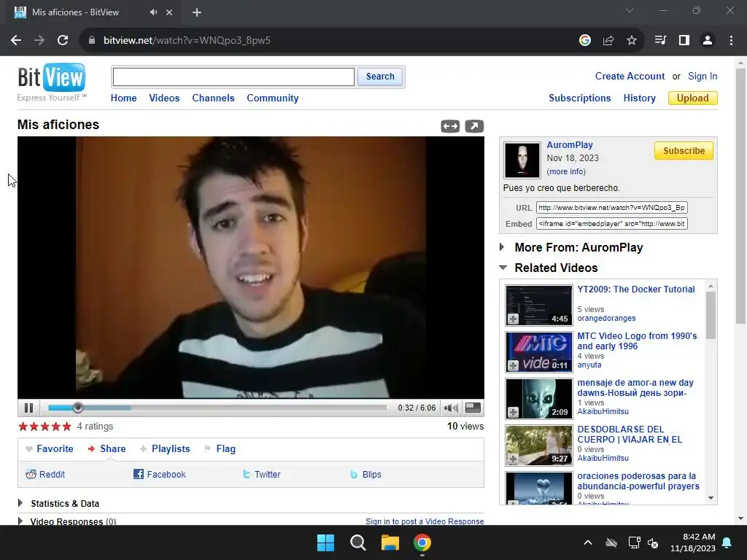This screenshot has width=747, height=560.
Task: Add Docker Tutorial video to queue
Action: click(513, 319)
